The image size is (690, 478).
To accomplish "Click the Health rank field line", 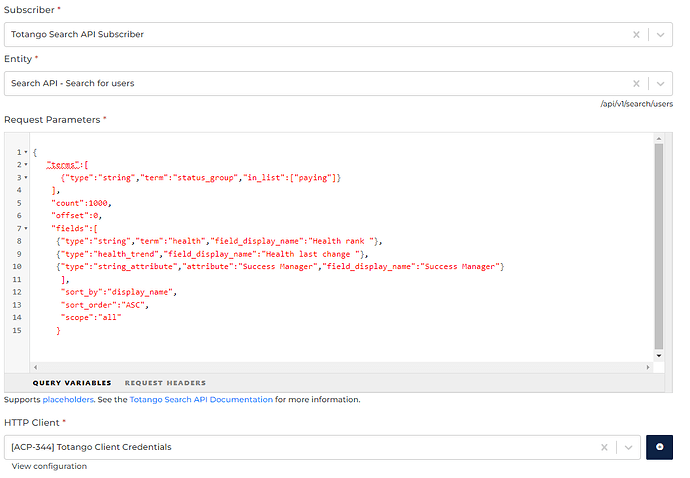I will (x=219, y=241).
